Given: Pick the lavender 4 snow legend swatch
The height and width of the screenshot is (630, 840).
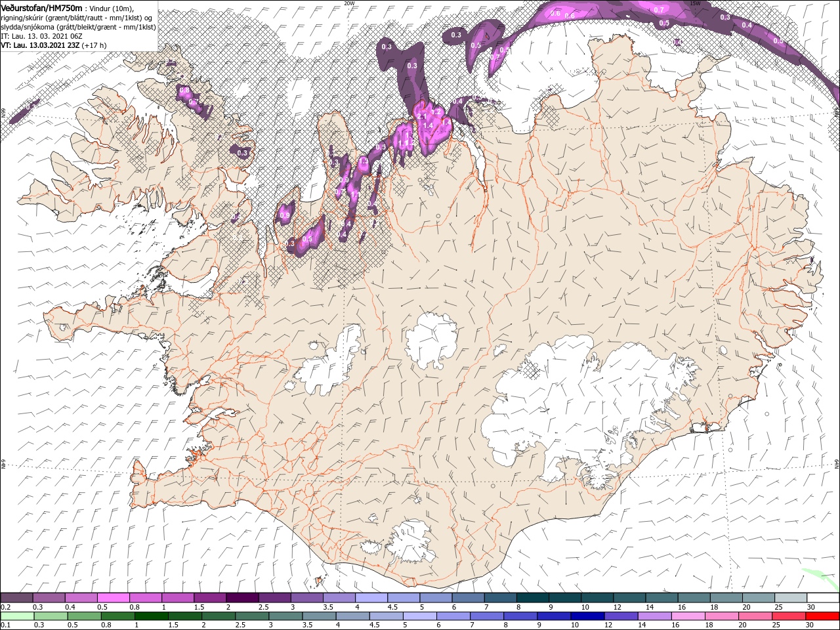Looking at the screenshot, I should coord(371,598).
